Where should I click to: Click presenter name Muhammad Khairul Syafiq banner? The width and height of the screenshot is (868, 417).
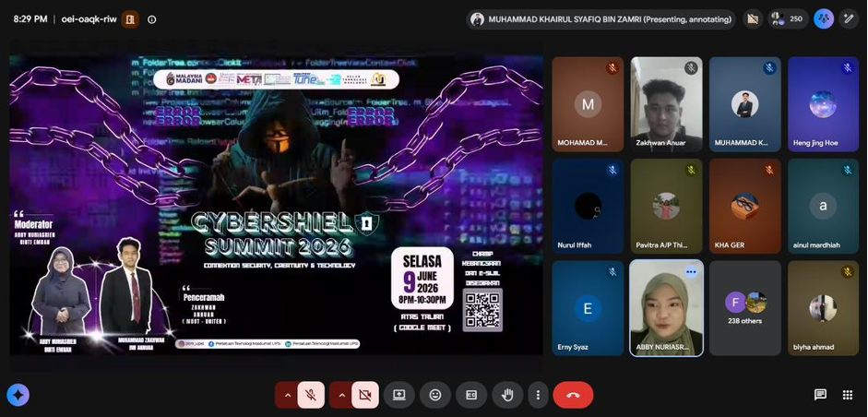click(601, 19)
